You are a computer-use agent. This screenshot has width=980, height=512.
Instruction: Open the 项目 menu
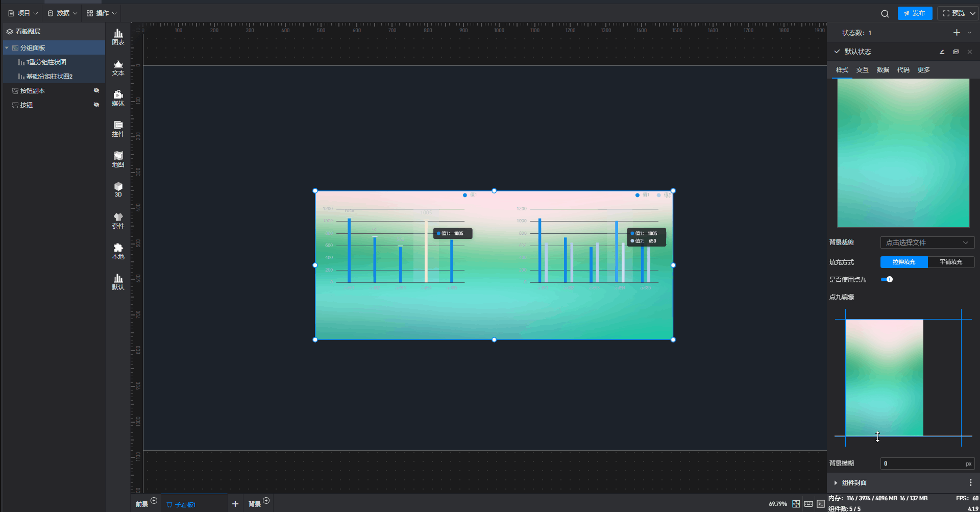click(23, 13)
